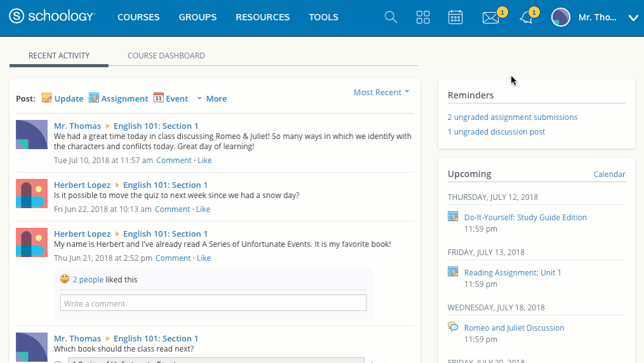Click the Assignment post icon

tap(94, 98)
